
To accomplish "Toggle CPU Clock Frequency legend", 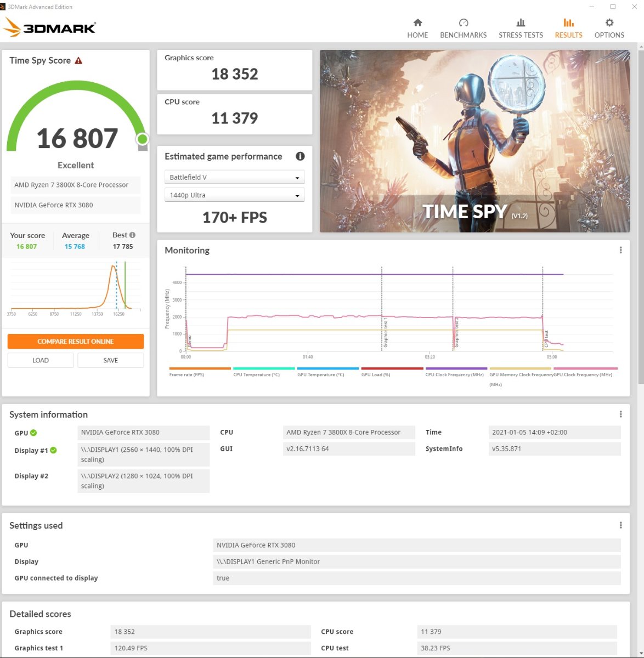I will pos(456,372).
